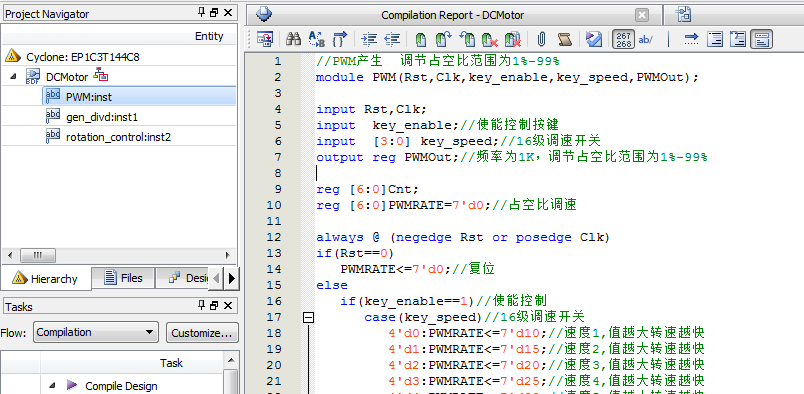Toggle line numbers display 267/268
Image resolution: width=804 pixels, height=394 pixels.
tap(624, 40)
